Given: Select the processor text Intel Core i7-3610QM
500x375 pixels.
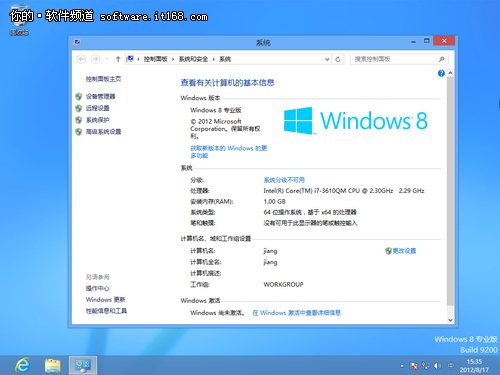Looking at the screenshot, I should (344, 191).
